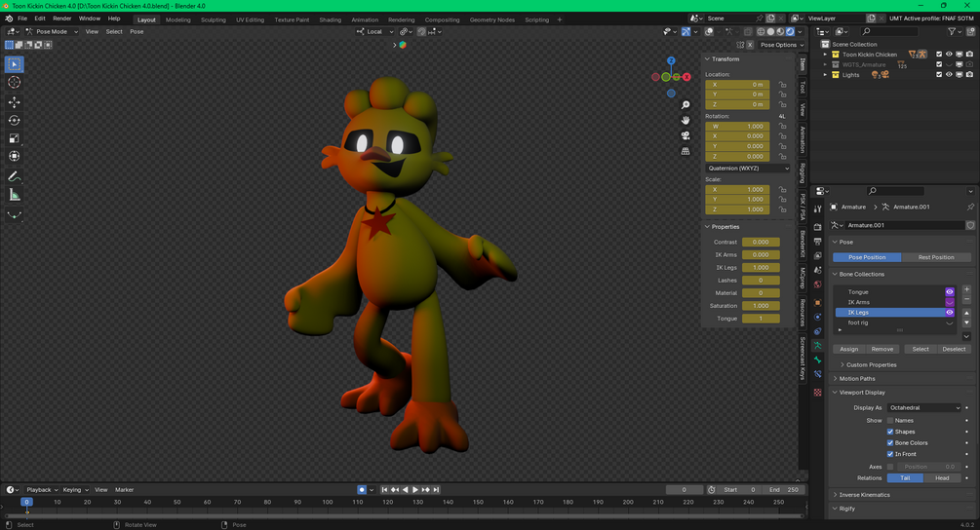Screen dimensions: 980x530
Task: Open Display As Octahedral dropdown
Action: tap(924, 408)
